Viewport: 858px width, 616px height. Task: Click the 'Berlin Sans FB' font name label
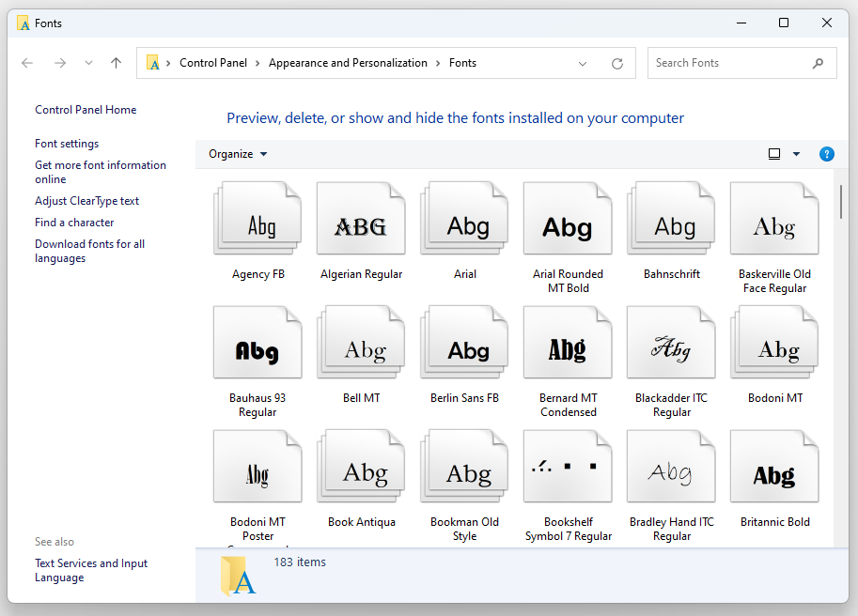coord(464,398)
